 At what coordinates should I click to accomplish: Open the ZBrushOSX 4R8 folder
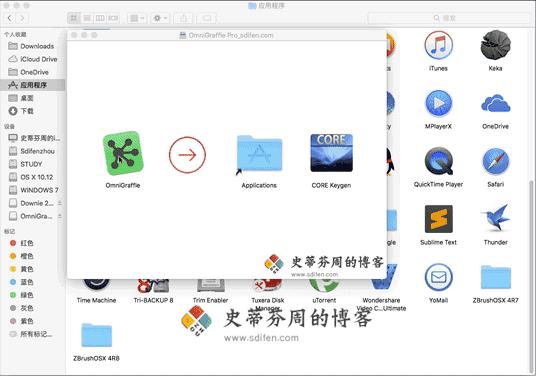(96, 335)
